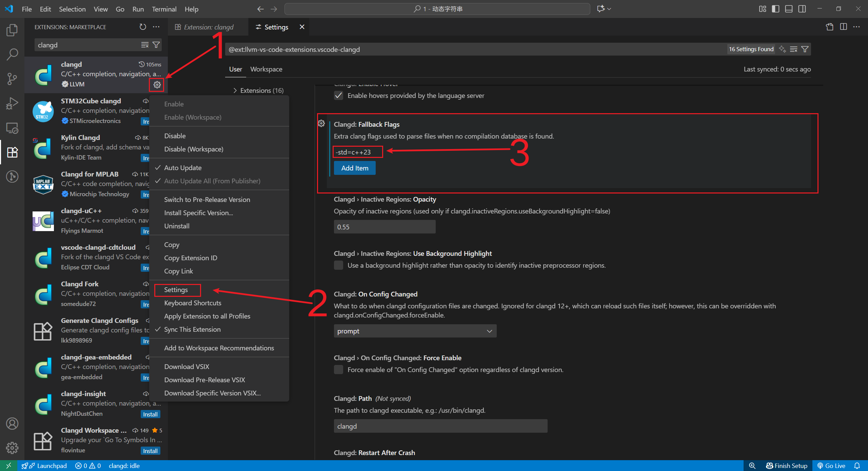Uncheck Enable hovers provided by language server
The height and width of the screenshot is (471, 868).
tap(338, 96)
